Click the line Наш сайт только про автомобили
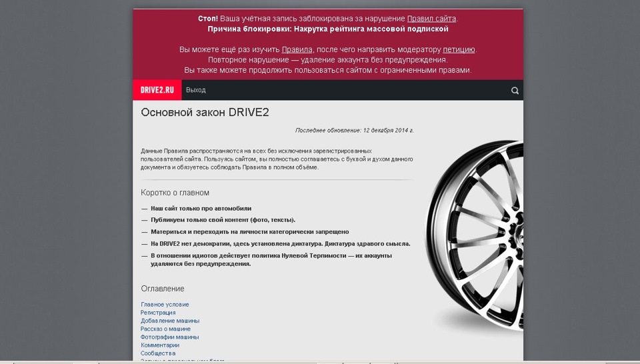Viewport: 640px width, 364px height. (x=201, y=209)
